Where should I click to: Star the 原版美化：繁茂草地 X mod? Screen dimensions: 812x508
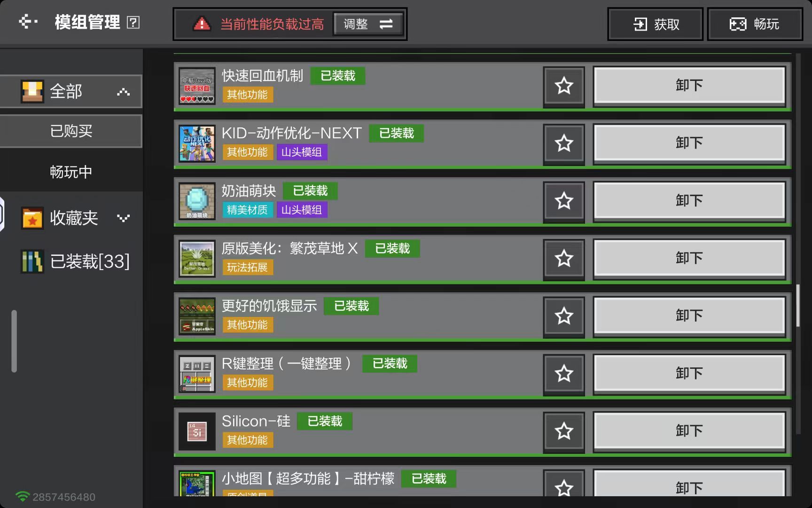(x=564, y=259)
